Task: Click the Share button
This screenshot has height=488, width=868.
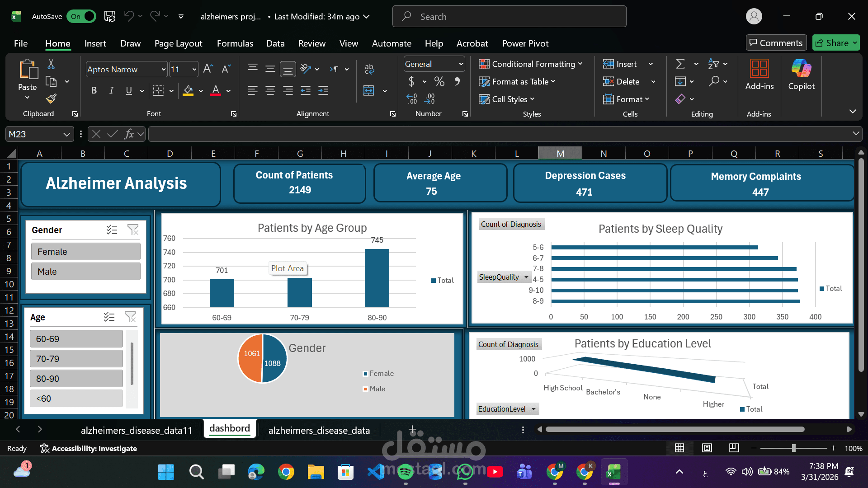Action: (x=836, y=43)
